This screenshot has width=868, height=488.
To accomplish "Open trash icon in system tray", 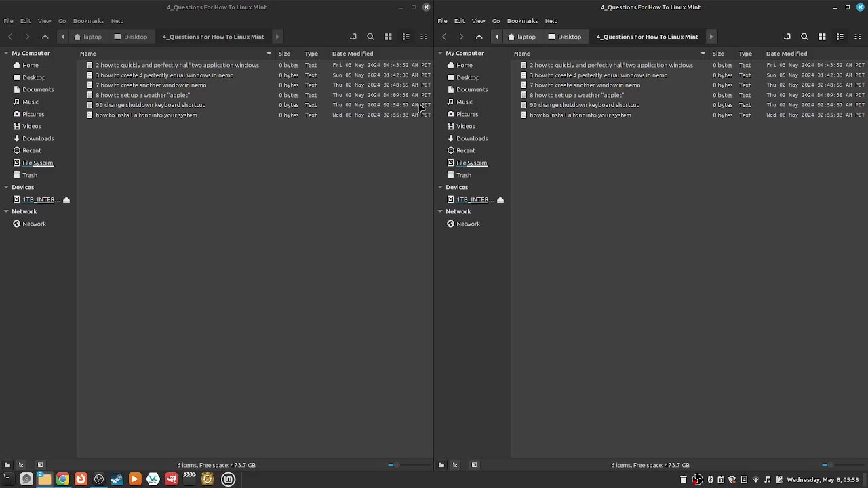I will (684, 480).
